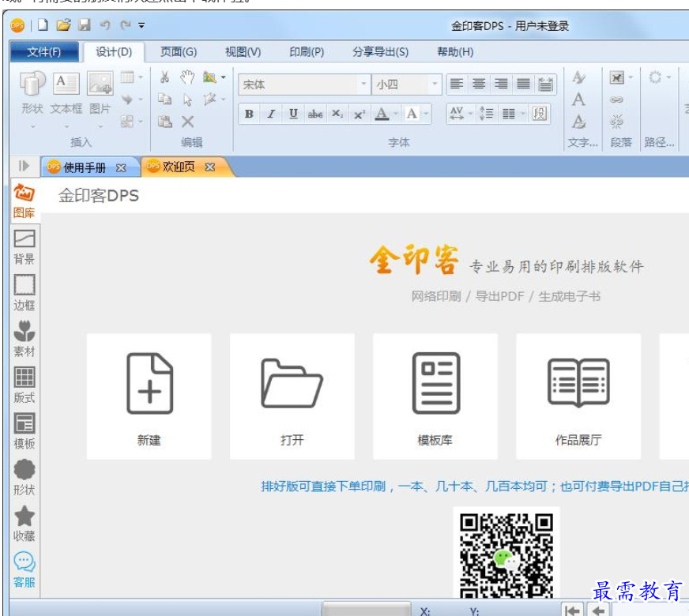Image resolution: width=689 pixels, height=616 pixels.
Task: Open the 收藏 favorites sidebar panel
Action: point(24,524)
